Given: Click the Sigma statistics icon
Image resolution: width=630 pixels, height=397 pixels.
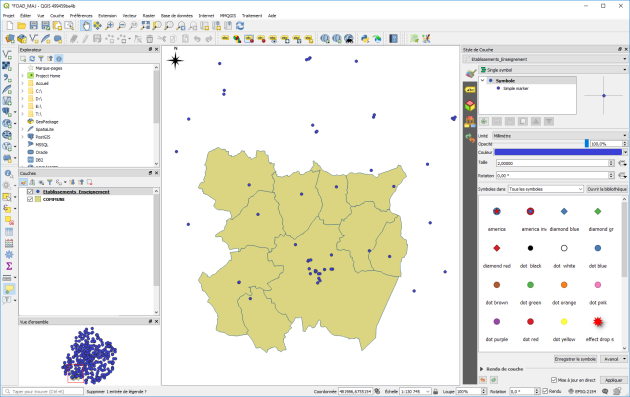Looking at the screenshot, I should coord(8,266).
